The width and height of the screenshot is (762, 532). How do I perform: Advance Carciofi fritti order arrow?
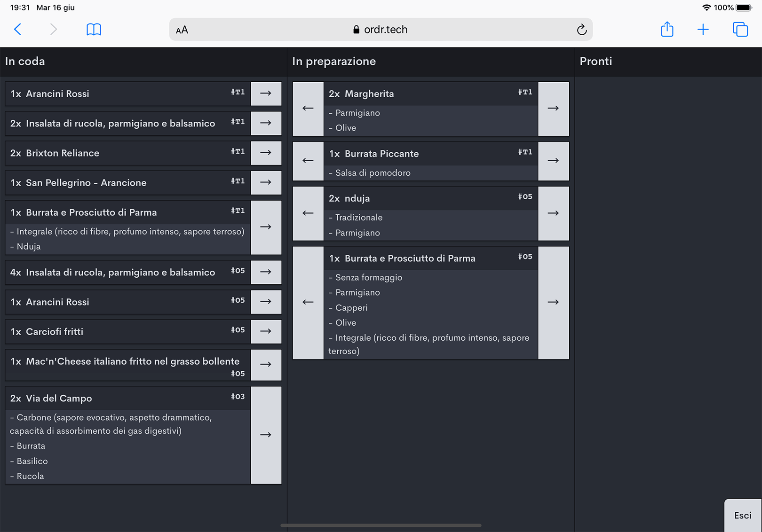point(266,331)
